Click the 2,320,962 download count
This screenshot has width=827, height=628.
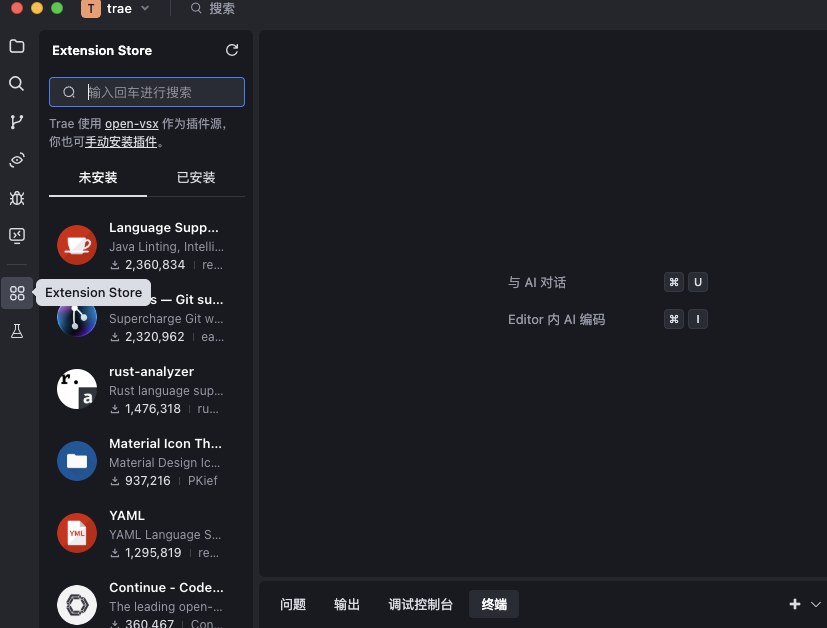(x=155, y=337)
